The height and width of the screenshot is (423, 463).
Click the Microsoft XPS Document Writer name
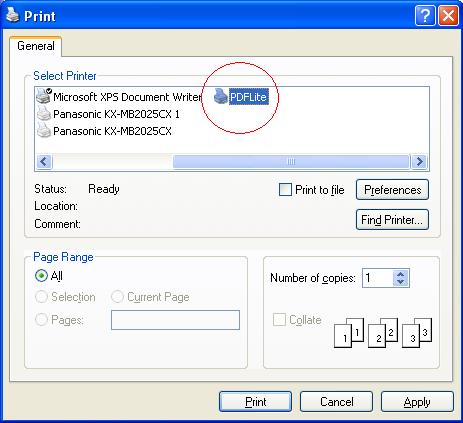tap(127, 97)
